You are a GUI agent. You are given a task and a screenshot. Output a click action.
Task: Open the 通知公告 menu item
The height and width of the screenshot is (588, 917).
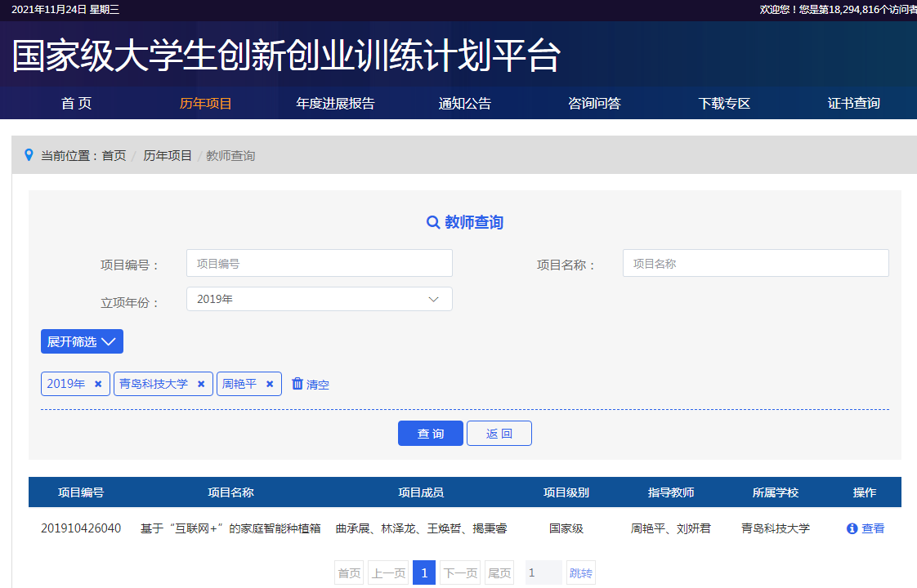465,104
